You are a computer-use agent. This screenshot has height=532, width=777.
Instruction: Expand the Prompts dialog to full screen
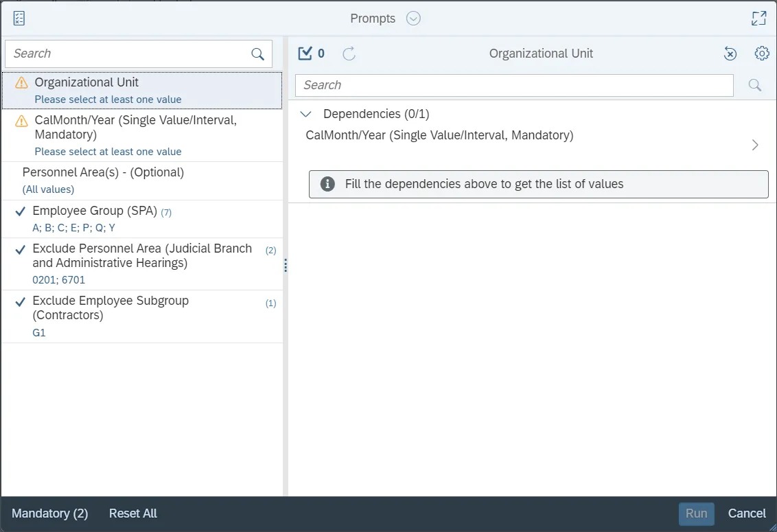[758, 19]
